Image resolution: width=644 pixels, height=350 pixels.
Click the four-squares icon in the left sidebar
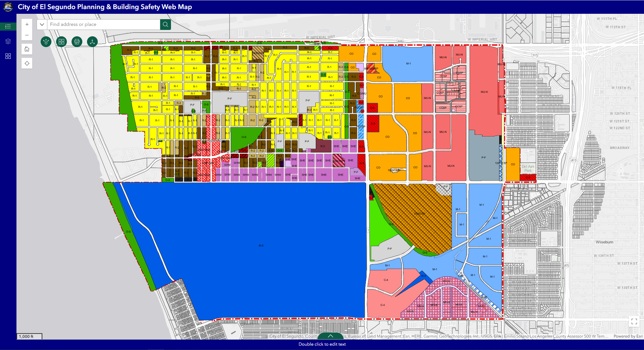pyautogui.click(x=8, y=56)
